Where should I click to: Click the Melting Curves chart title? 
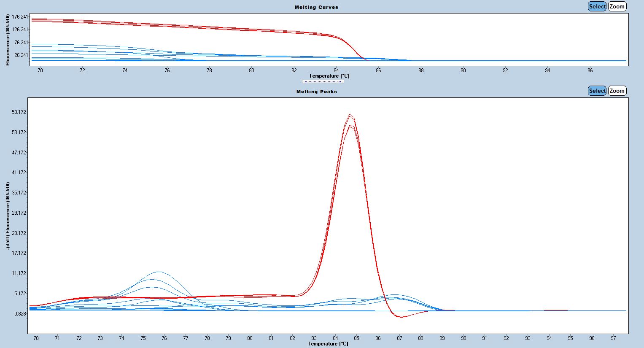pyautogui.click(x=316, y=7)
